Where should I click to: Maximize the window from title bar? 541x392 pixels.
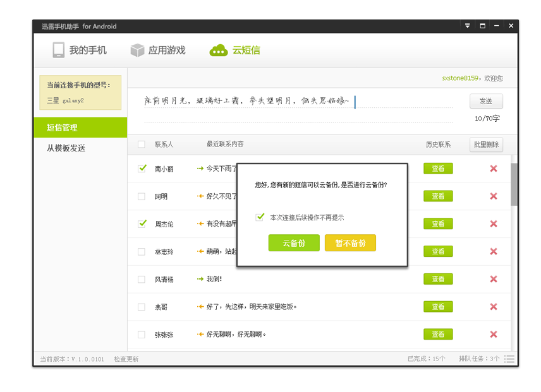pos(483,26)
